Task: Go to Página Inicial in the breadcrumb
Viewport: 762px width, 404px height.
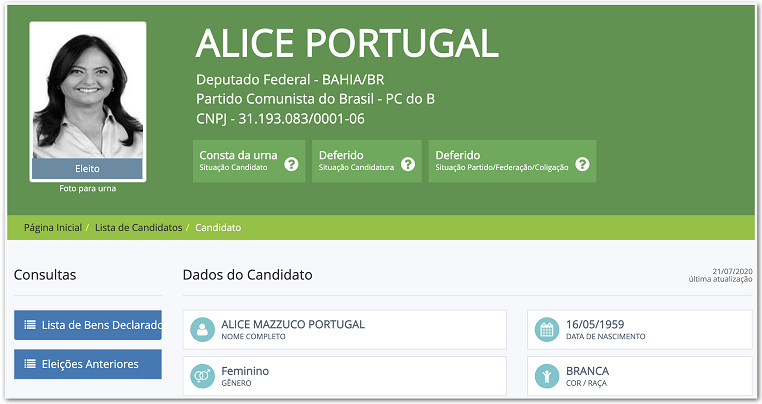Action: 53,228
